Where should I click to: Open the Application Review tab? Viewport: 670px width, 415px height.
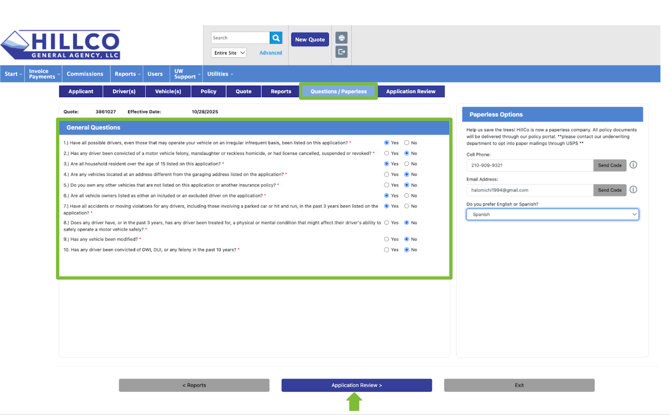click(x=410, y=91)
